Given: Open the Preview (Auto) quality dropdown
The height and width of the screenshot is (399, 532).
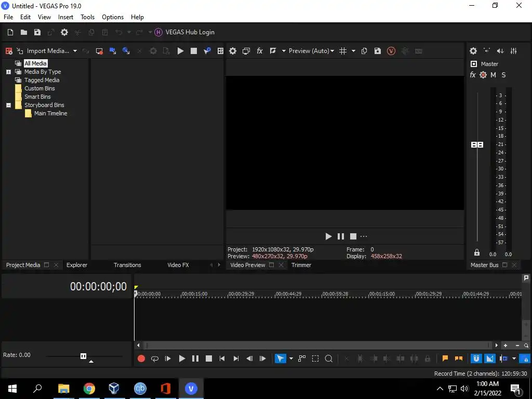Looking at the screenshot, I should point(311,51).
